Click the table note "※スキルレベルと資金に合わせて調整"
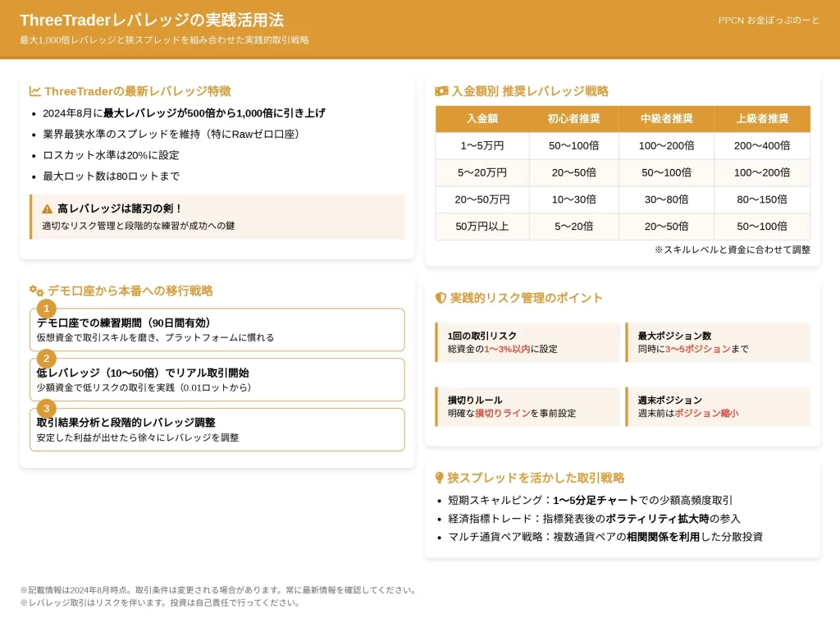The image size is (840, 623). click(x=733, y=250)
